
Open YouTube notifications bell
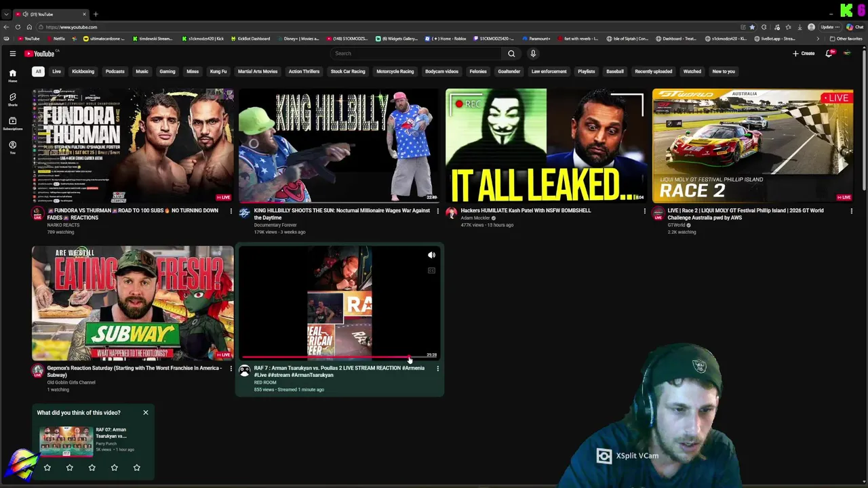point(829,54)
